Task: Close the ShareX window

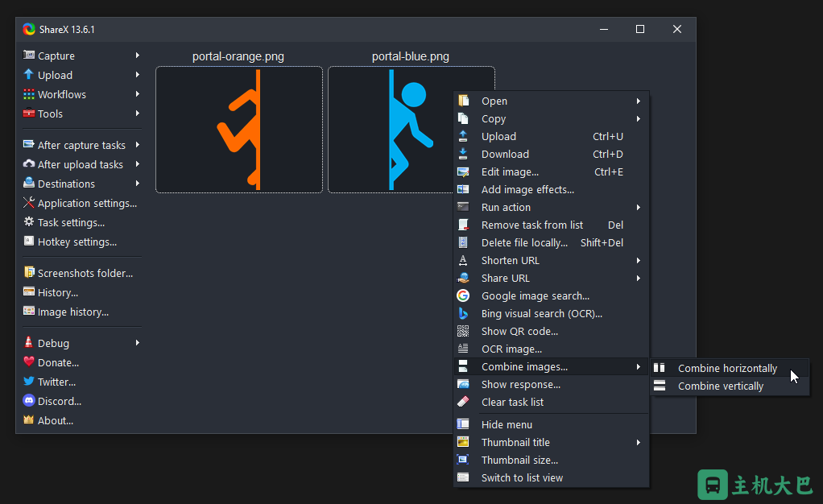Action: 677,30
